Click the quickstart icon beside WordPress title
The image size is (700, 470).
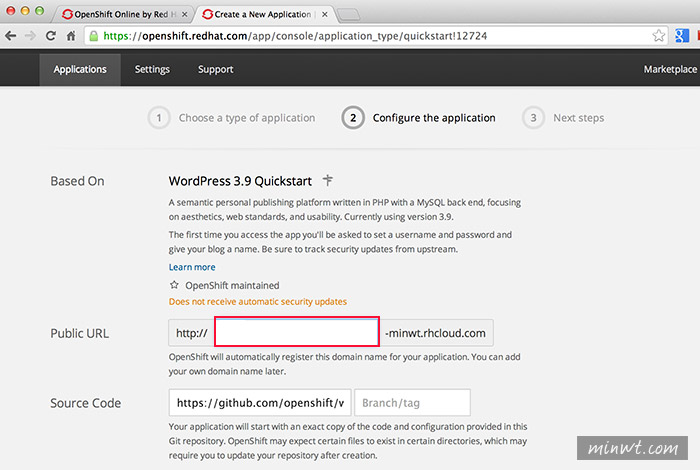328,180
